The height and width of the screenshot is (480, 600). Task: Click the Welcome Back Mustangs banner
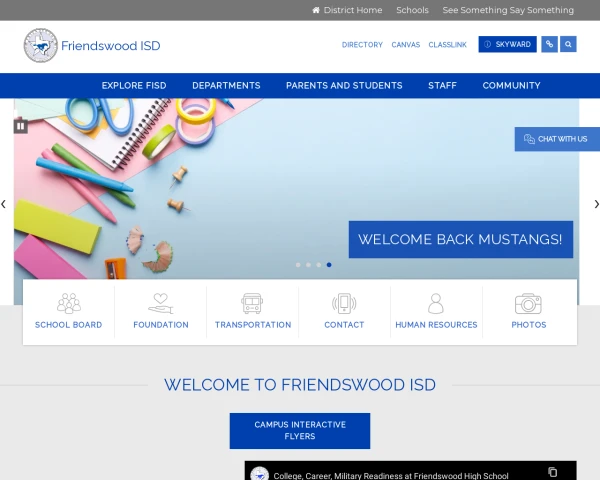click(461, 239)
